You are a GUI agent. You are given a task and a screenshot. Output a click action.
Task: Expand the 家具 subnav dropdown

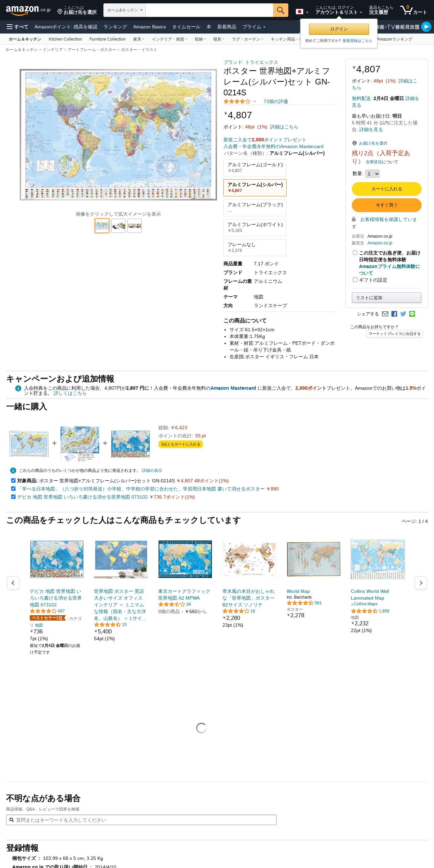point(139,39)
